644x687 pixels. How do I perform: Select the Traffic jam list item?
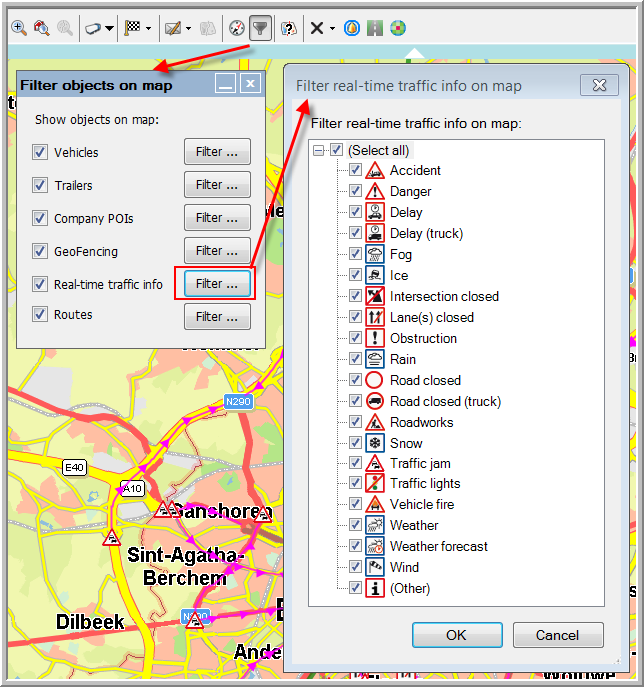pos(420,464)
